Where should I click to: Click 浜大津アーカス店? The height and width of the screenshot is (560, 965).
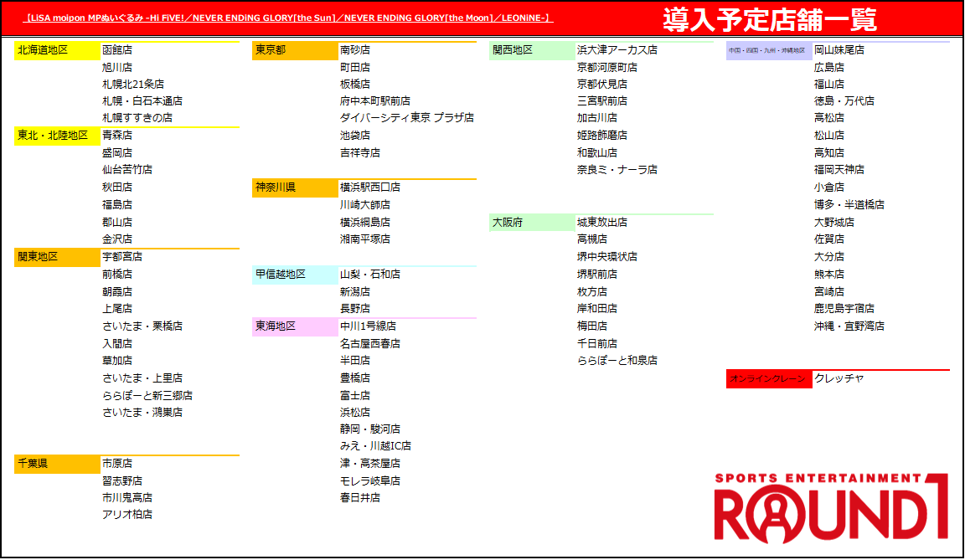tap(617, 49)
